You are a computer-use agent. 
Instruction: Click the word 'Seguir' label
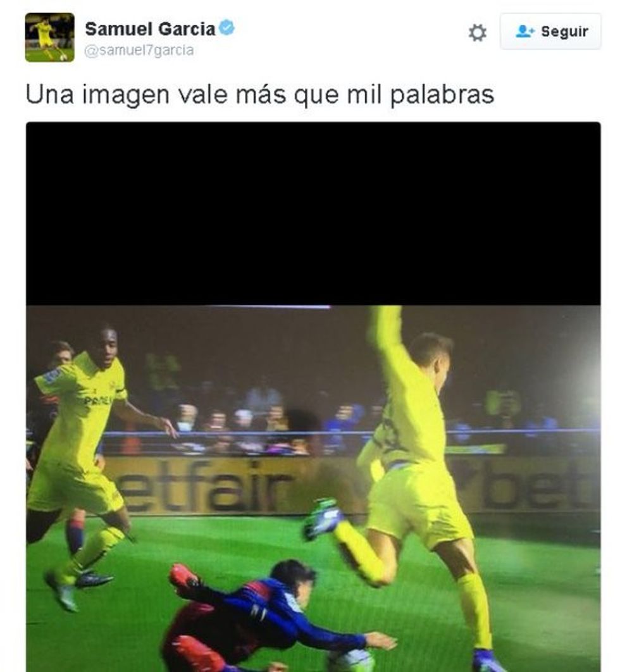click(x=564, y=32)
